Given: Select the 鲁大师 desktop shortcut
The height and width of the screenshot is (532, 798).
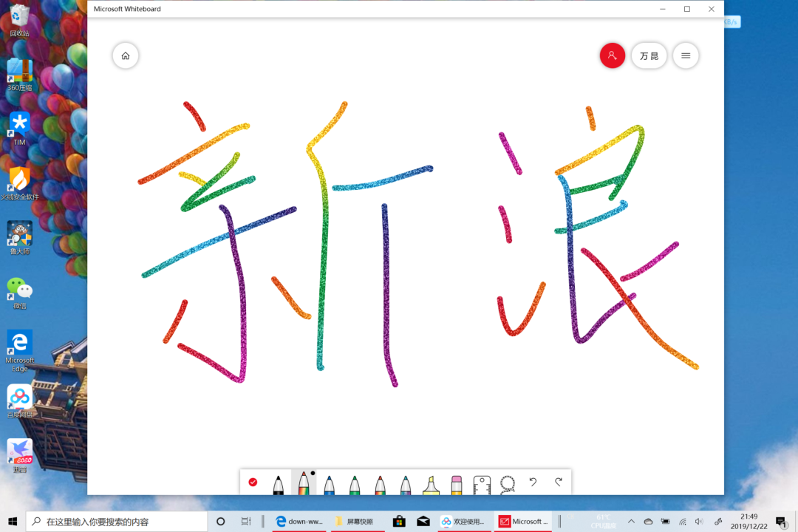Looking at the screenshot, I should pos(19,238).
